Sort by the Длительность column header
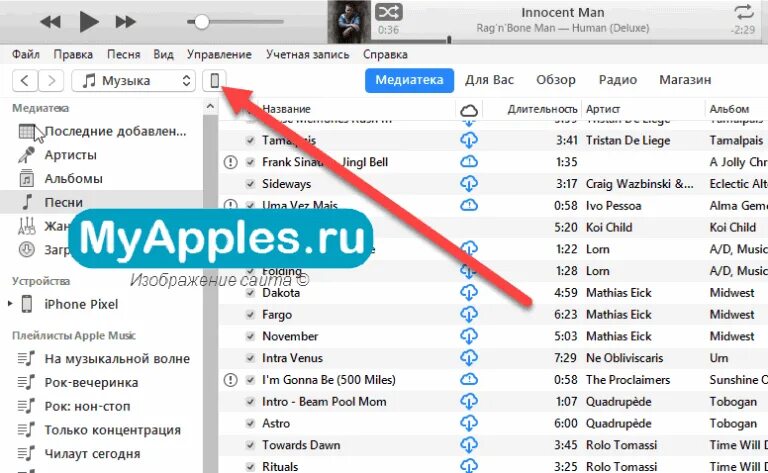The width and height of the screenshot is (768, 473). (542, 109)
